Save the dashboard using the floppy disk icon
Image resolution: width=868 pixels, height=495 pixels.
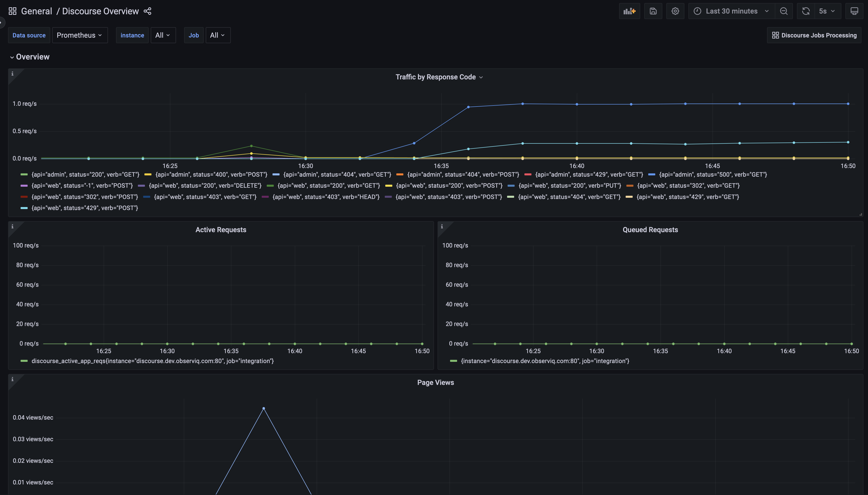click(653, 11)
